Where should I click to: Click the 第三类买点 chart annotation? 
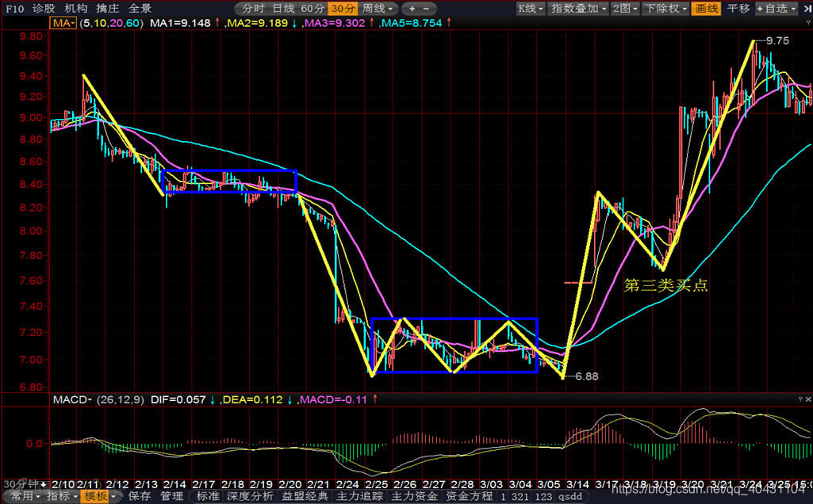665,285
